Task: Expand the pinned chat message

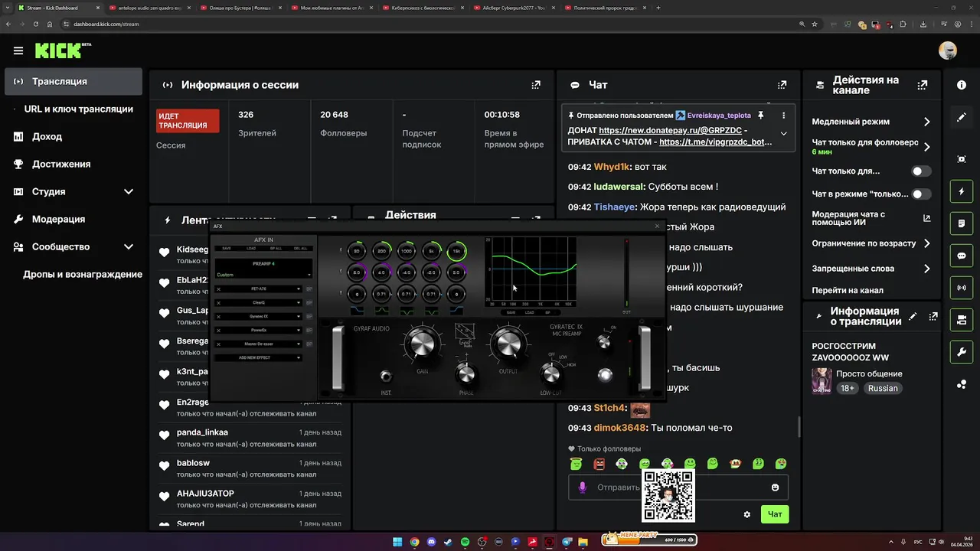Action: (x=783, y=134)
